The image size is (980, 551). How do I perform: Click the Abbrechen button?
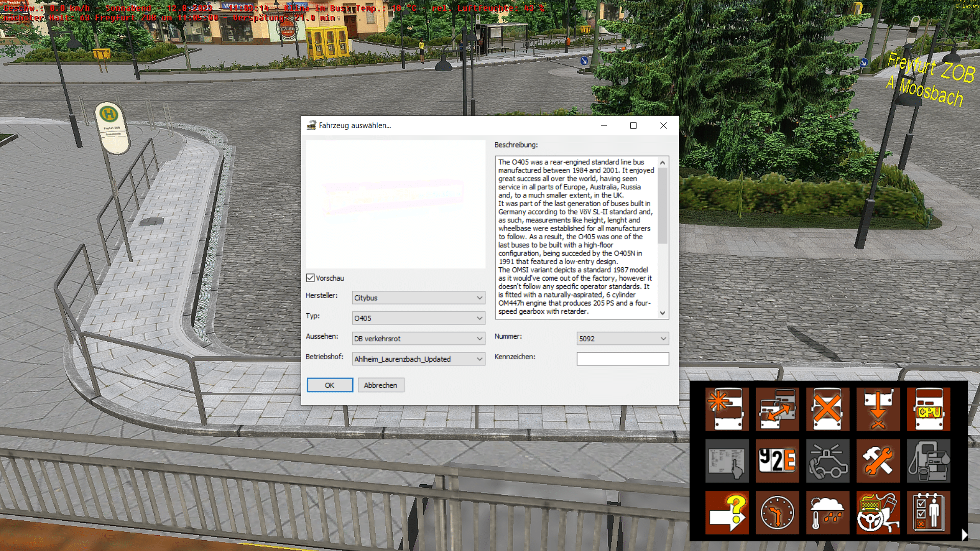pos(381,385)
